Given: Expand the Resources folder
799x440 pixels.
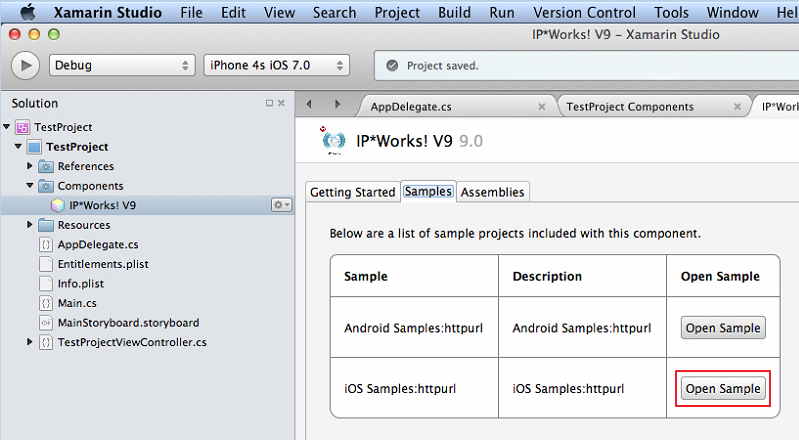Looking at the screenshot, I should click(30, 224).
